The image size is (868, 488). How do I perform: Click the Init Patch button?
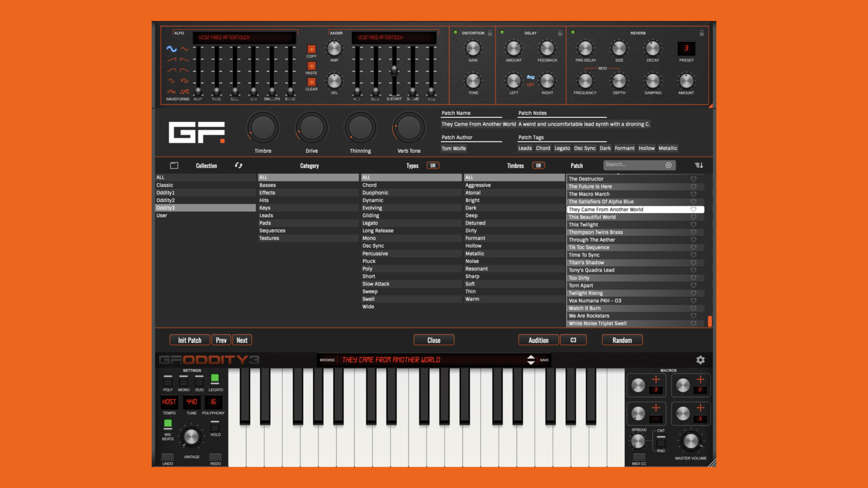pyautogui.click(x=189, y=339)
